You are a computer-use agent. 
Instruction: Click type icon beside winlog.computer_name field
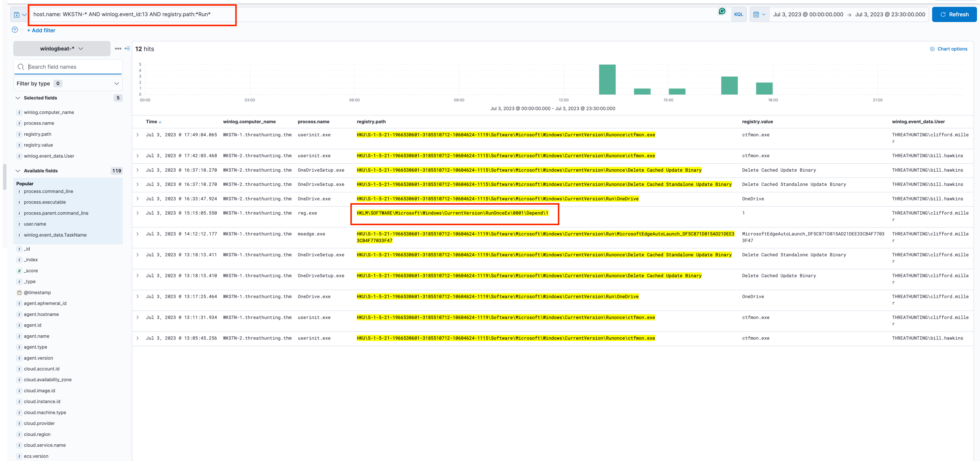pos(19,112)
